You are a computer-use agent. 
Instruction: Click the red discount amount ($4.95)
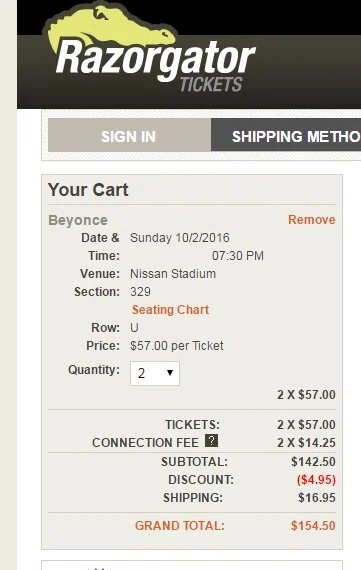click(x=316, y=479)
